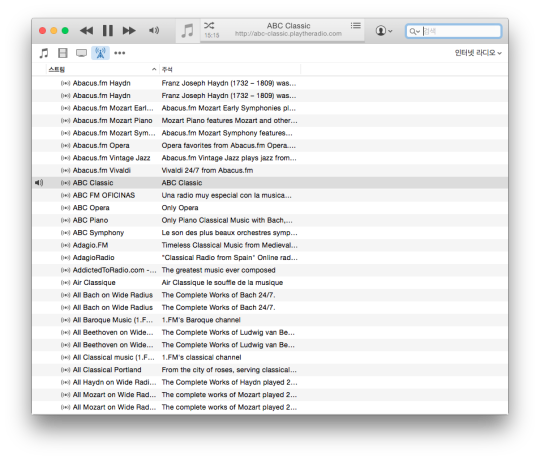540x460 pixels.
Task: Select the All Classical music (1.F... stream
Action: pyautogui.click(x=270, y=357)
